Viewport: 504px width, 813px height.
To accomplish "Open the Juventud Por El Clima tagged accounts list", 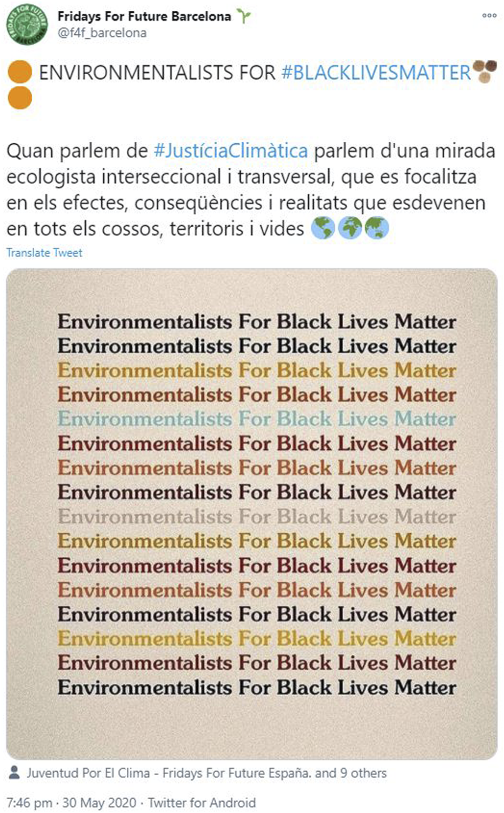I will (x=207, y=773).
